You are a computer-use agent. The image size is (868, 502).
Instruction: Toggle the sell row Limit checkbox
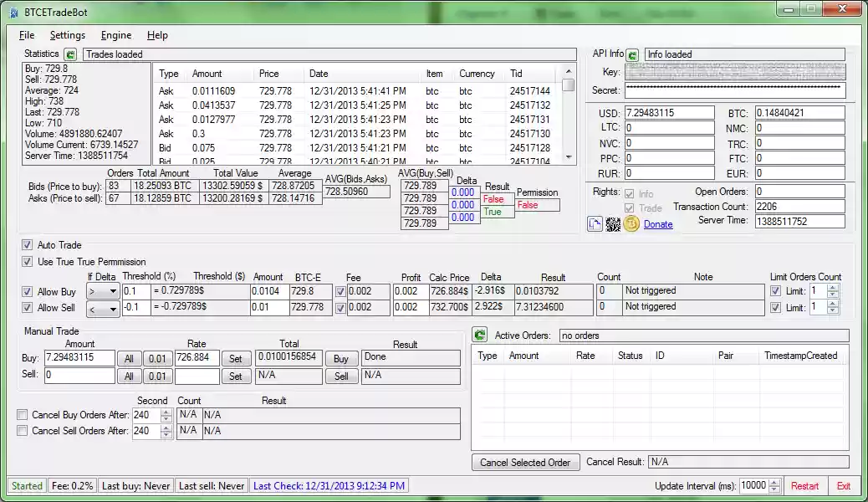(x=775, y=308)
